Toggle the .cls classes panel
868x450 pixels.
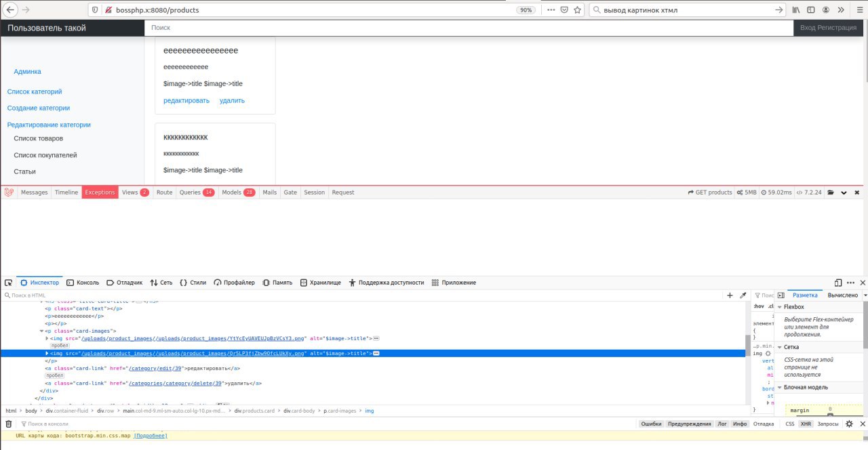(772, 306)
